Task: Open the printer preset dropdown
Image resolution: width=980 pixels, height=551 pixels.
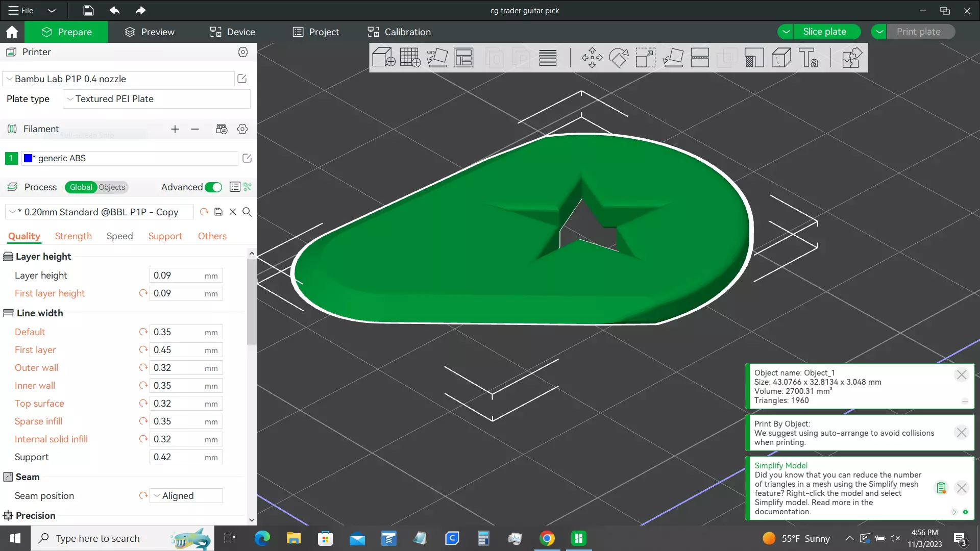Action: click(x=119, y=79)
